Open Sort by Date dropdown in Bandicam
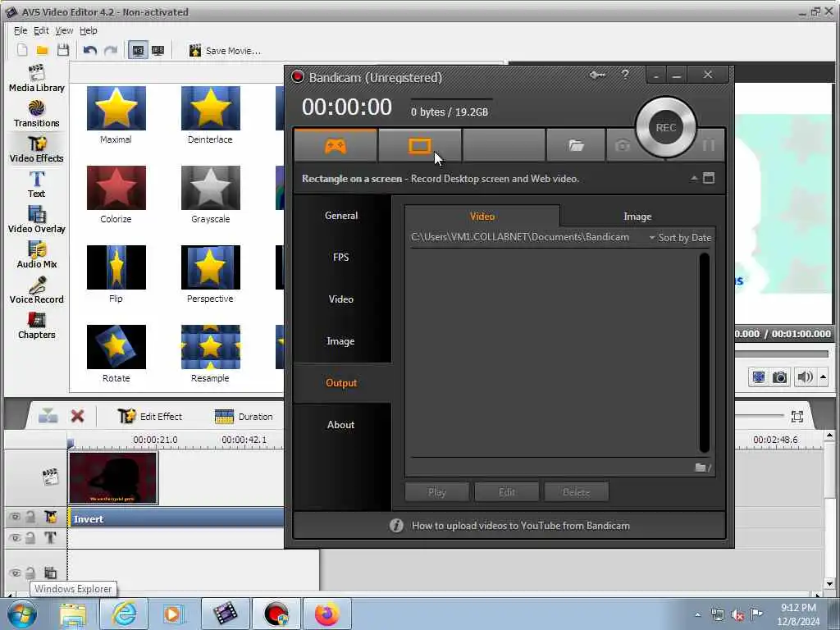The width and height of the screenshot is (840, 630). tap(680, 237)
